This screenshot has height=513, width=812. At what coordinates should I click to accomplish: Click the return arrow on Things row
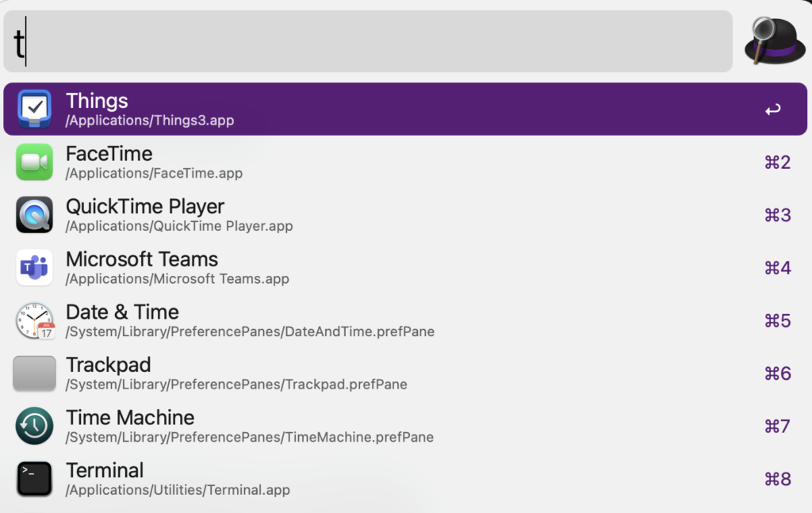(x=772, y=109)
